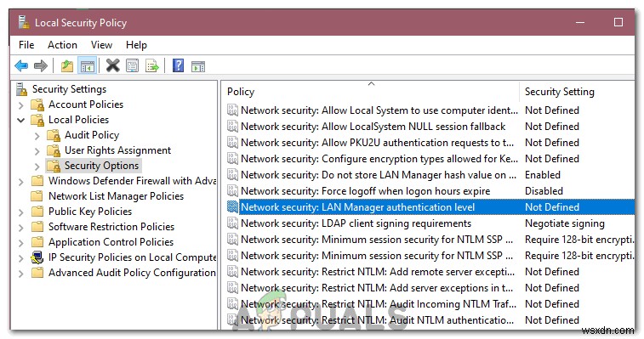Expand the User Rights Assignment node
The image size is (644, 339).
(x=37, y=151)
